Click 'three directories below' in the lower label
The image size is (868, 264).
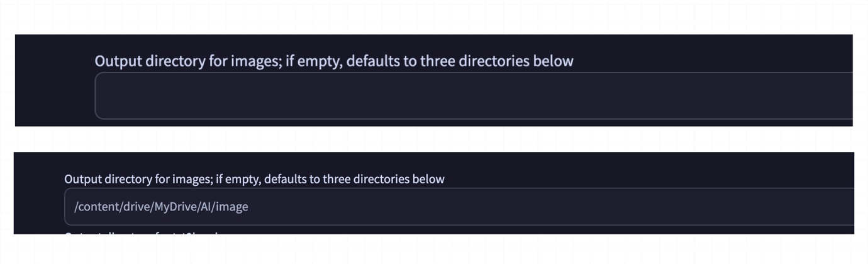point(384,180)
